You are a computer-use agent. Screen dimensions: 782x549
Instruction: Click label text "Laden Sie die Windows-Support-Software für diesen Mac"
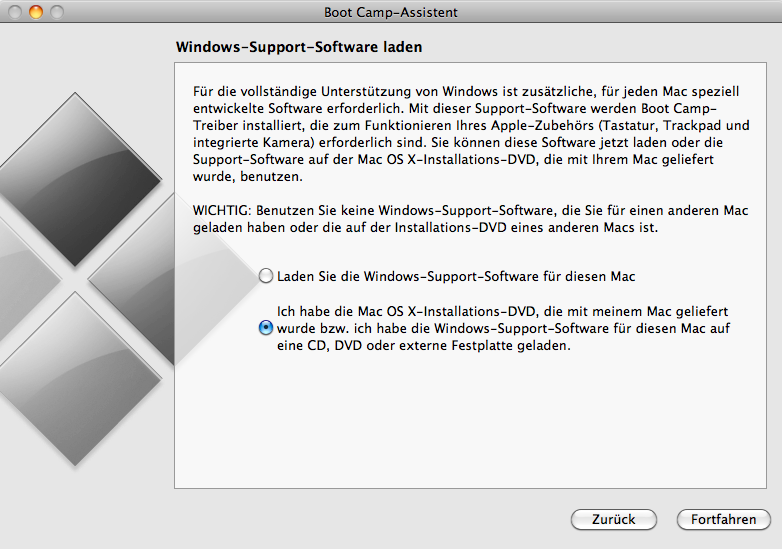coord(456,276)
